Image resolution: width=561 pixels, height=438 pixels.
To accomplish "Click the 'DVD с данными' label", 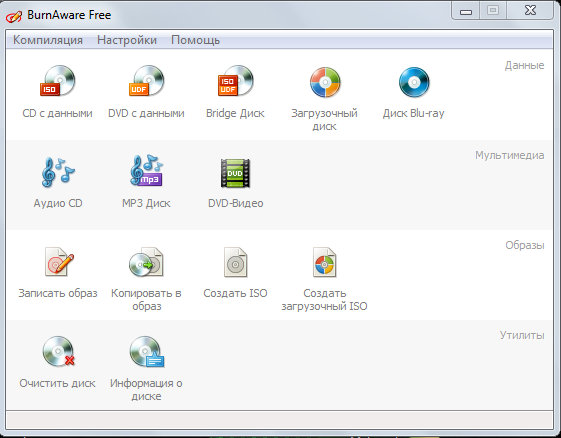I will (146, 113).
